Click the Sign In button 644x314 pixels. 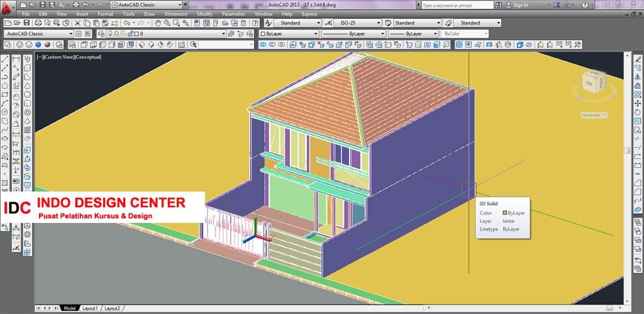click(x=517, y=5)
